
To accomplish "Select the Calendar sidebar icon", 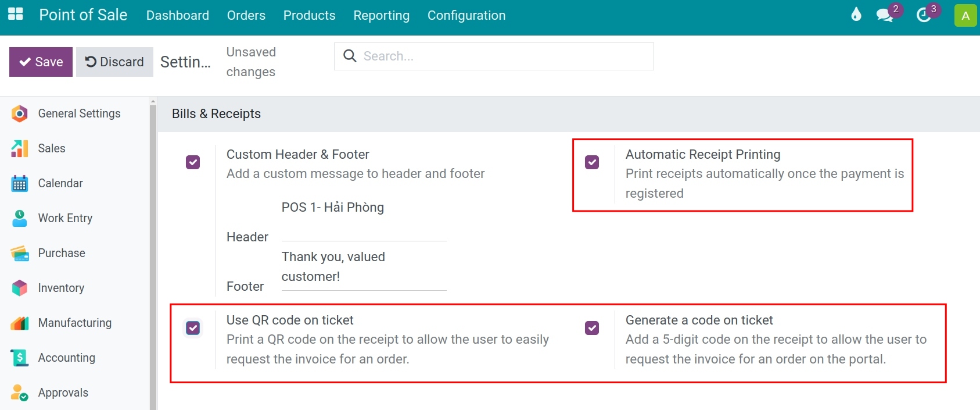I will 20,183.
